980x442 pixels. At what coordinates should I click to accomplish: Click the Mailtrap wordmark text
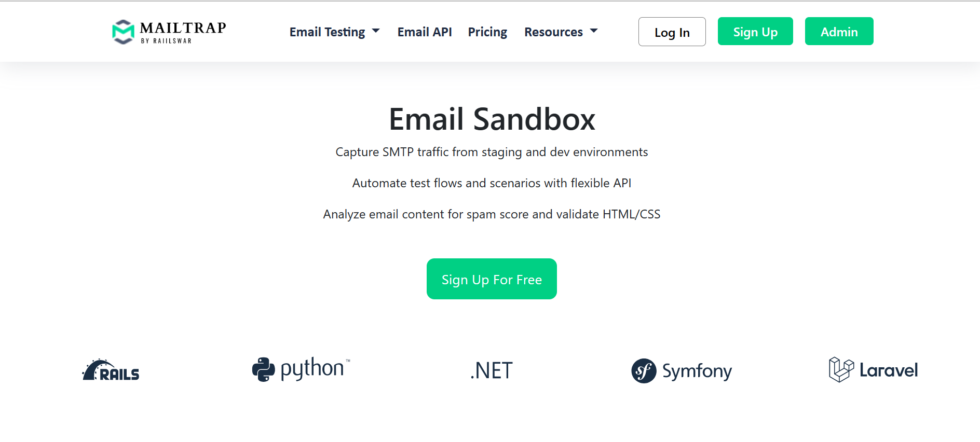[183, 28]
